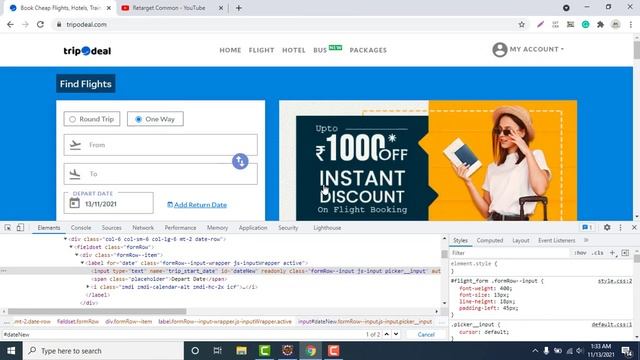Toggle the computed styles sidebar icon
This screenshot has width=640, height=360.
625,253
